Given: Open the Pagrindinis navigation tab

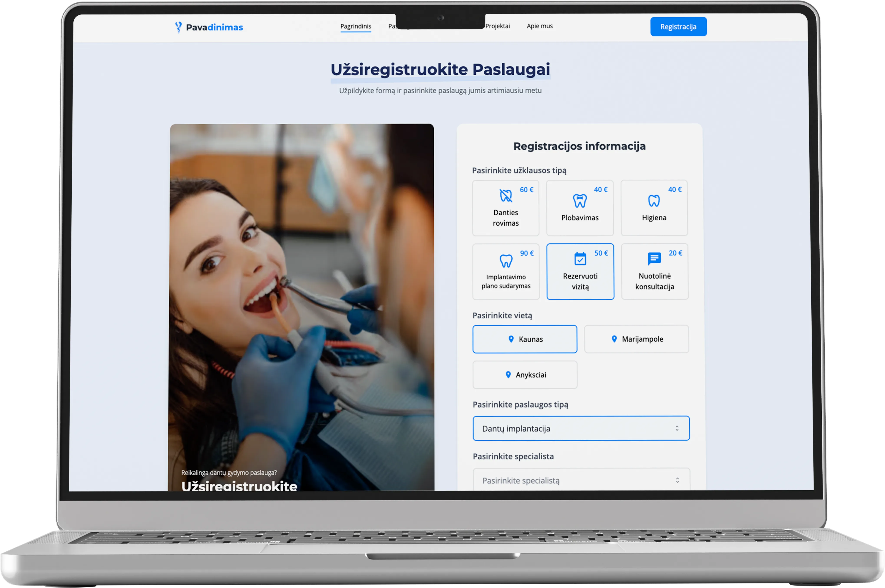Looking at the screenshot, I should coord(355,26).
